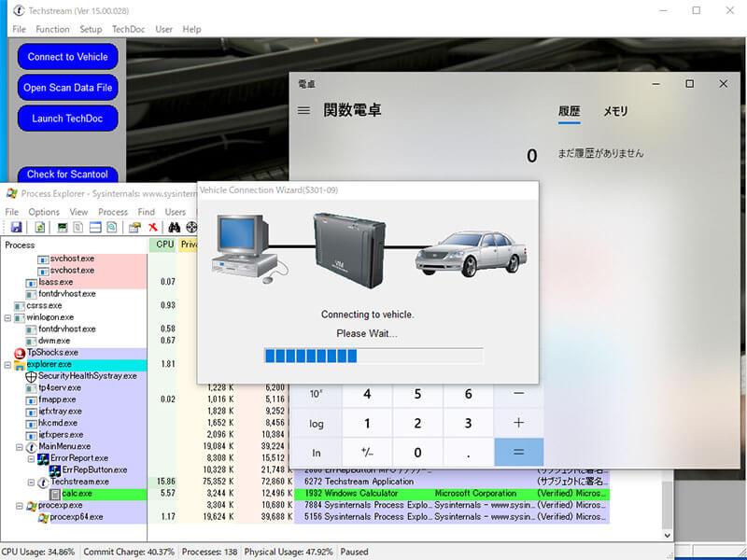Open Process Explorer Process menu

(113, 212)
